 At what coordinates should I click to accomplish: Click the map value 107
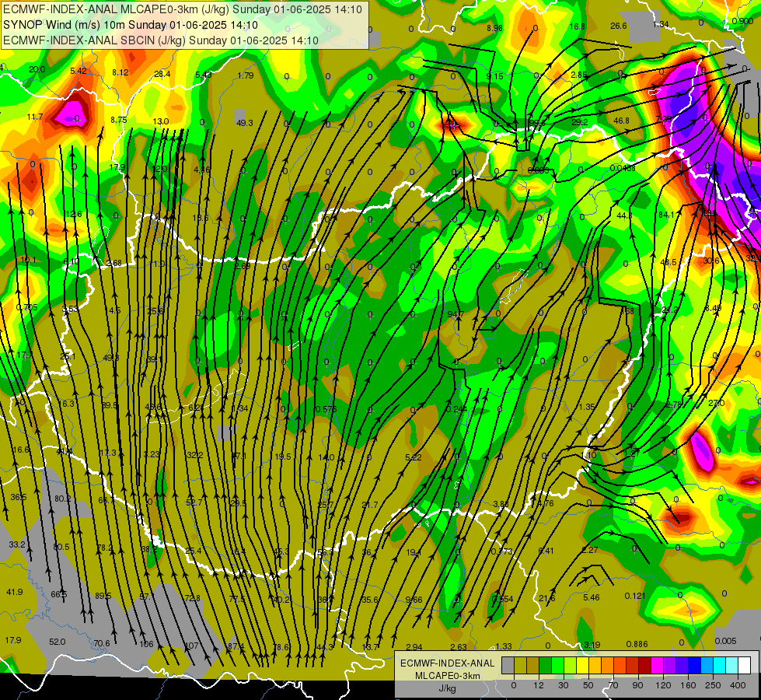tap(192, 646)
